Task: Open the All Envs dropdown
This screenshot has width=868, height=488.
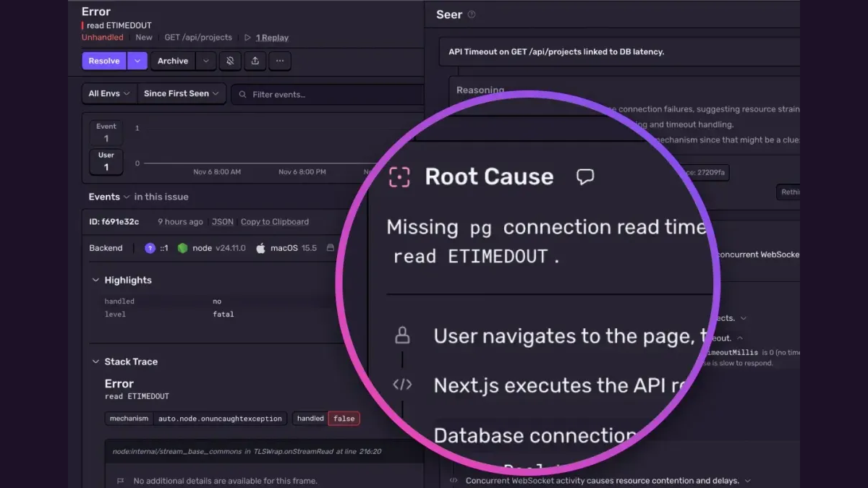Action: pyautogui.click(x=109, y=94)
